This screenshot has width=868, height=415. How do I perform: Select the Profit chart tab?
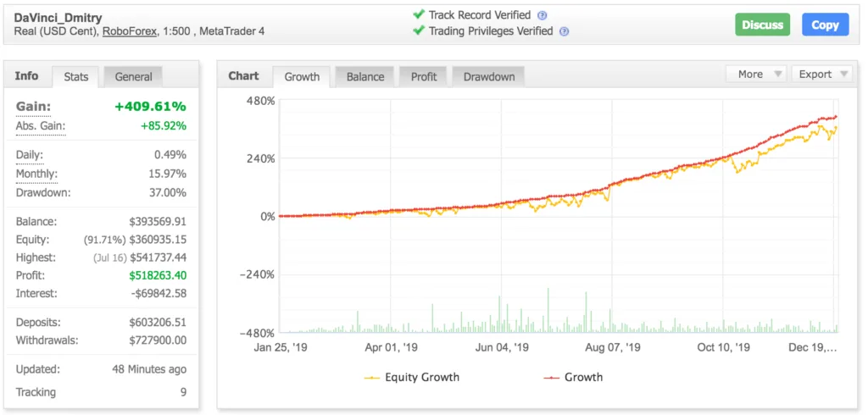click(424, 77)
